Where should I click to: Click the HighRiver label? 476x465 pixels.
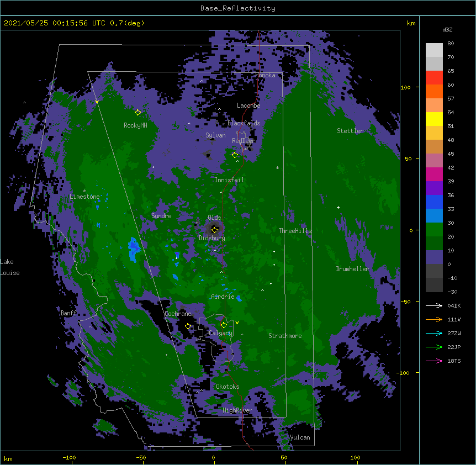[x=237, y=410]
